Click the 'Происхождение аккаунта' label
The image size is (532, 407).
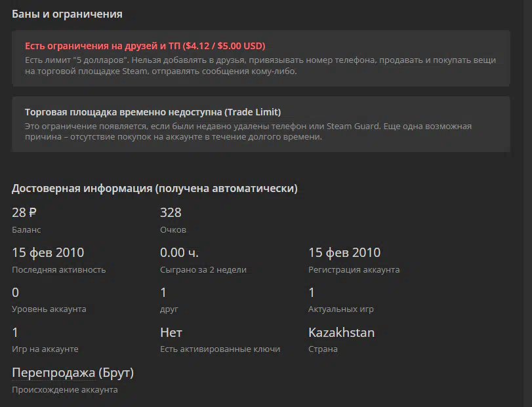click(x=64, y=389)
